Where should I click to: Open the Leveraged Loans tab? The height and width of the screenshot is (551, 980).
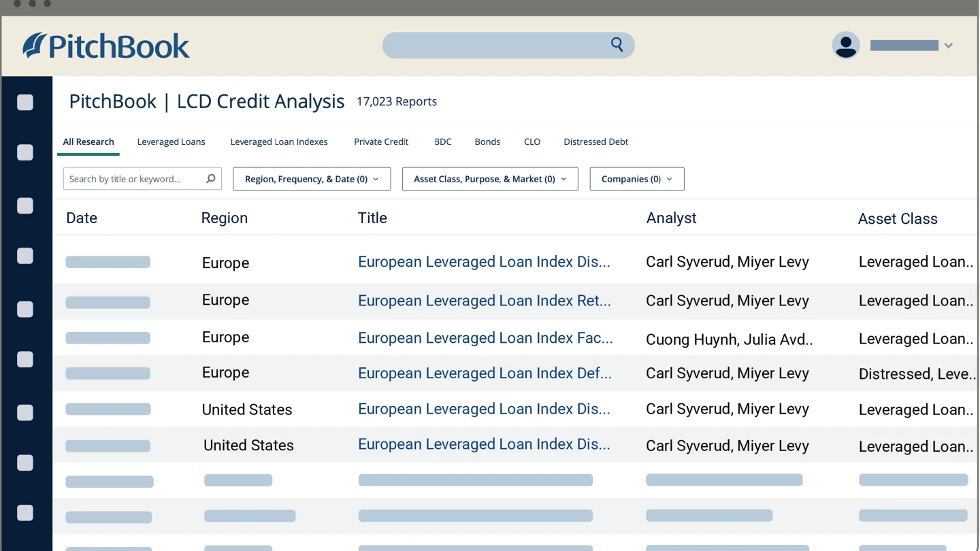171,141
